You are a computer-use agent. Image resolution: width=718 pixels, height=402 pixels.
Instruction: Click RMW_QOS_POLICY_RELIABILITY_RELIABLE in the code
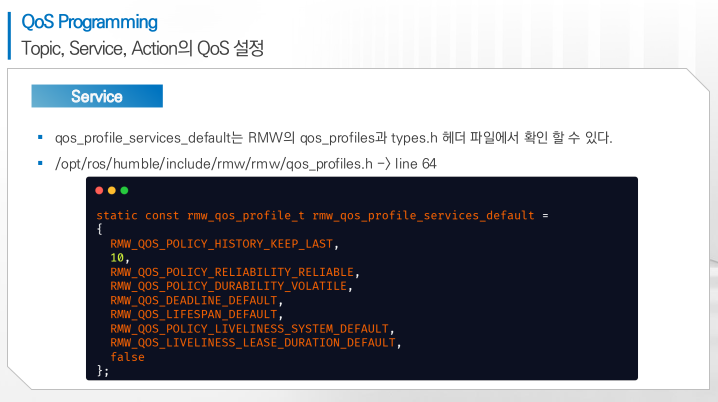[232, 272]
